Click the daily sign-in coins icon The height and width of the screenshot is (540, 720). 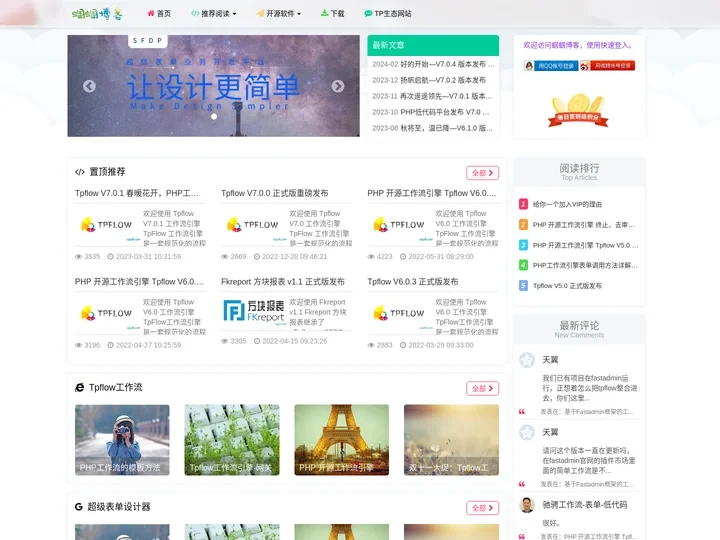coord(578,110)
